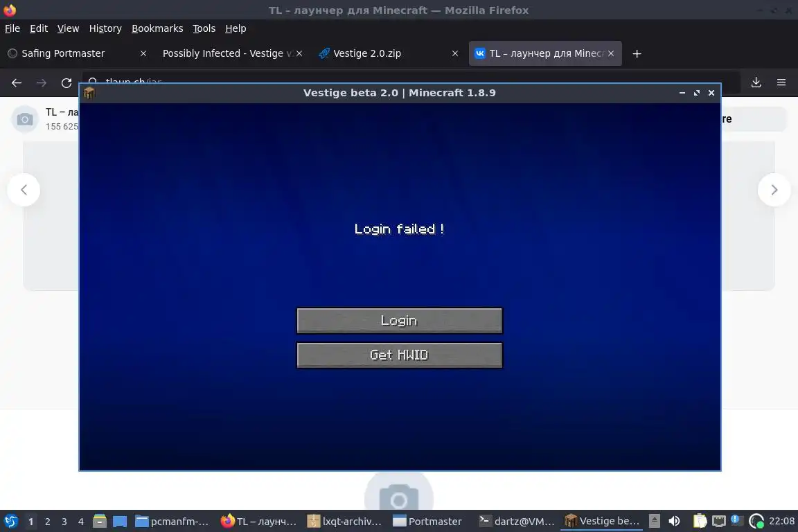The image size is (798, 532).
Task: Open the Edit menu
Action: tap(39, 28)
